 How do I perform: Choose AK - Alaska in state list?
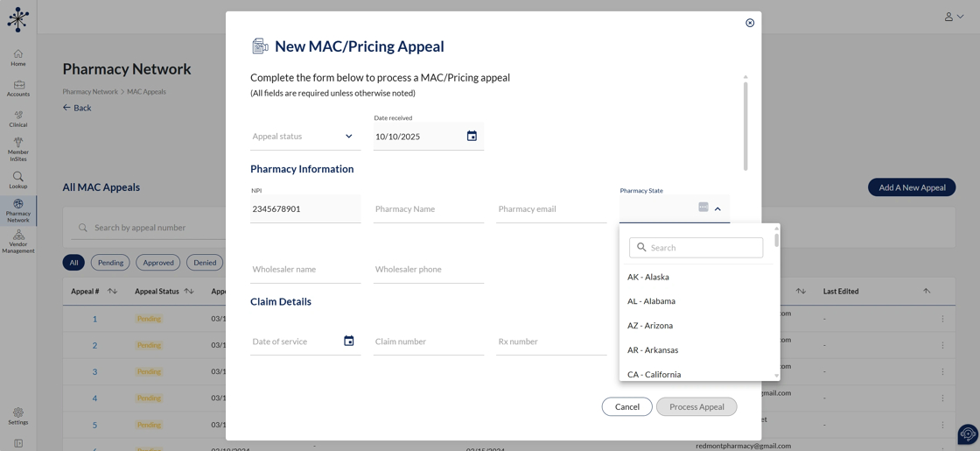pos(648,277)
